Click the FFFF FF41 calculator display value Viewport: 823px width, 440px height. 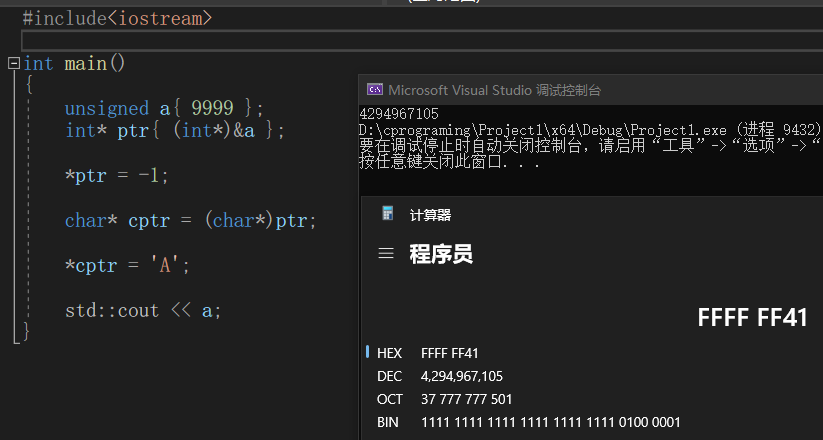752,318
